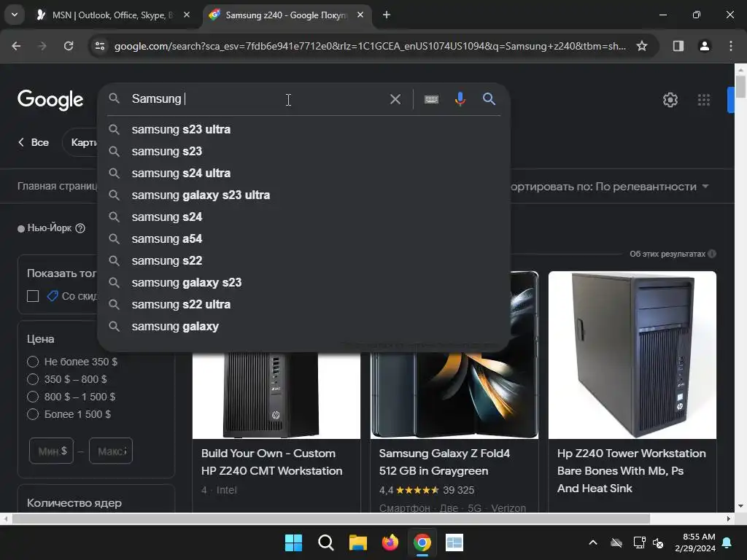
Task: Select price range 800 $ – 1 500 $
Action: click(33, 397)
